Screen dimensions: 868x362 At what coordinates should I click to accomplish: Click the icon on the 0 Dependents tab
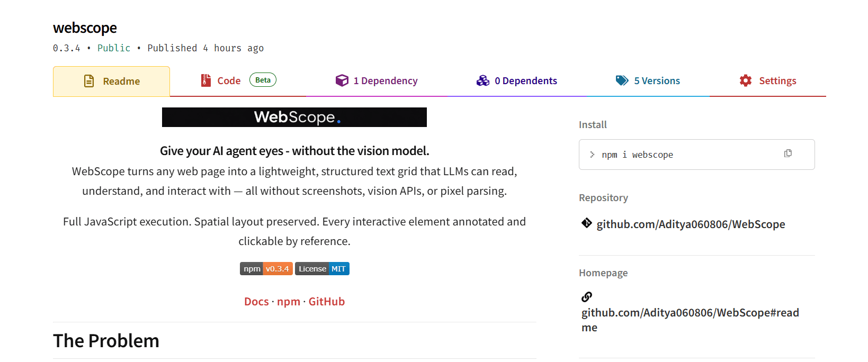(482, 80)
